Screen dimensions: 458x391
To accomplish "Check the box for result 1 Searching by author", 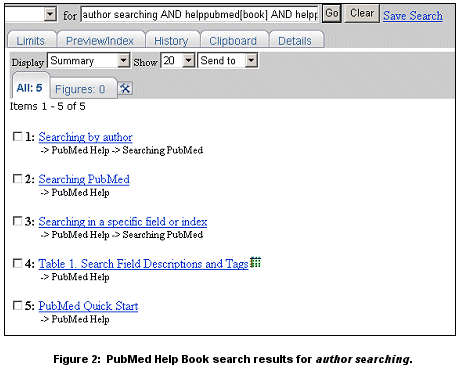I will point(17,136).
